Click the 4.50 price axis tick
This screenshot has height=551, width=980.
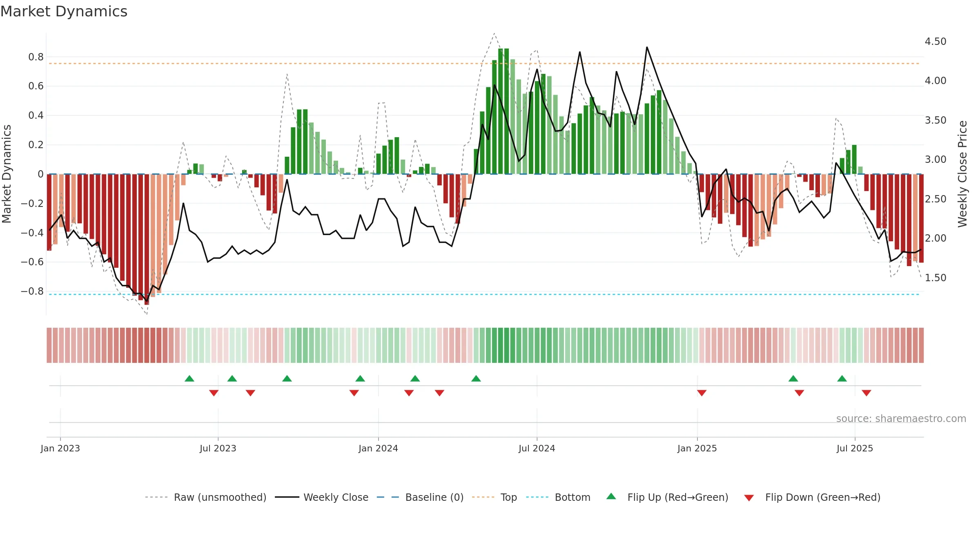[935, 42]
